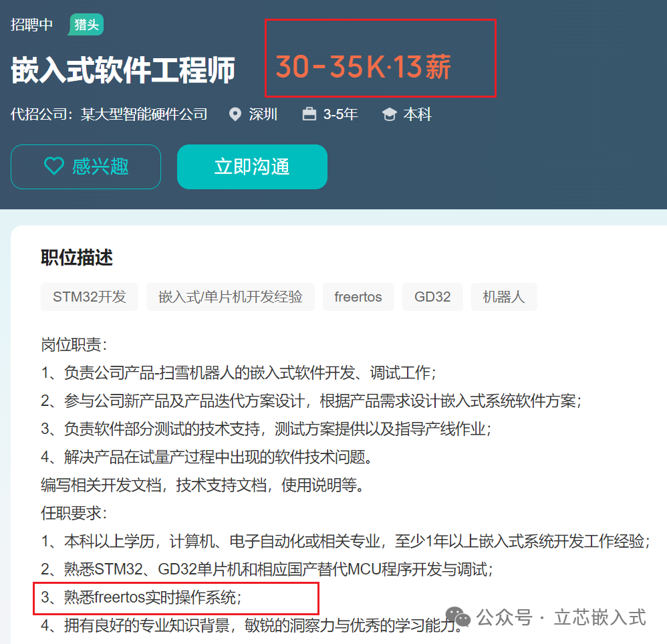Click the line starting 2、参与公司新产品
This screenshot has height=644, width=667.
[x=311, y=401]
